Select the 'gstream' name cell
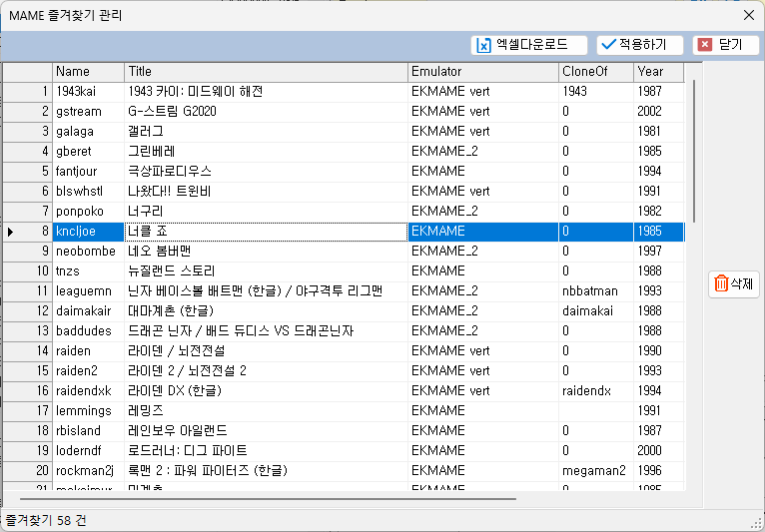The image size is (765, 532). click(x=88, y=112)
